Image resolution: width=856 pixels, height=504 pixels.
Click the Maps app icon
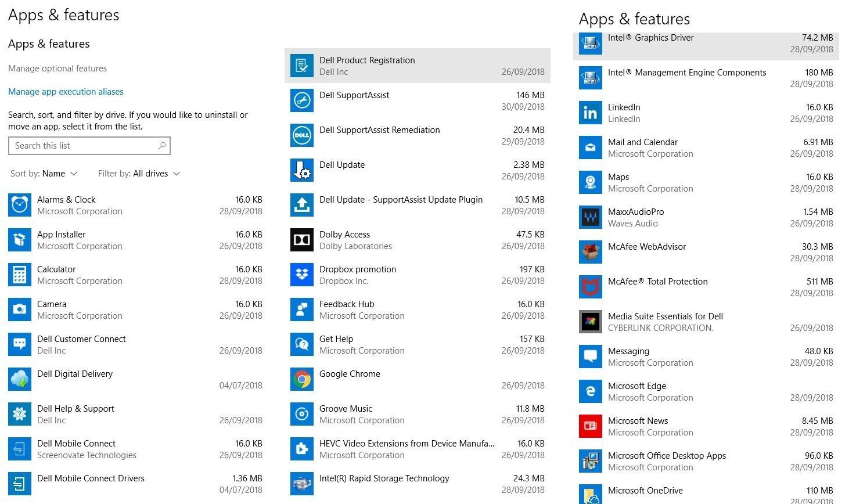[x=591, y=182]
